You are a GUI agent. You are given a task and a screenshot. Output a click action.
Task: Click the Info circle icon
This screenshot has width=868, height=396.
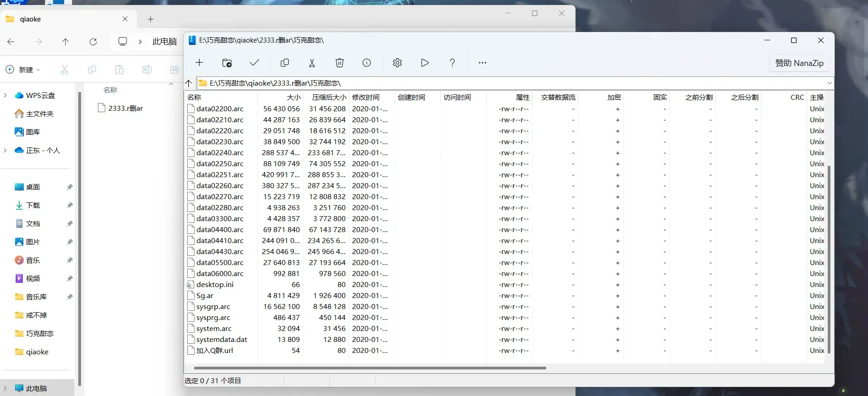pos(367,63)
